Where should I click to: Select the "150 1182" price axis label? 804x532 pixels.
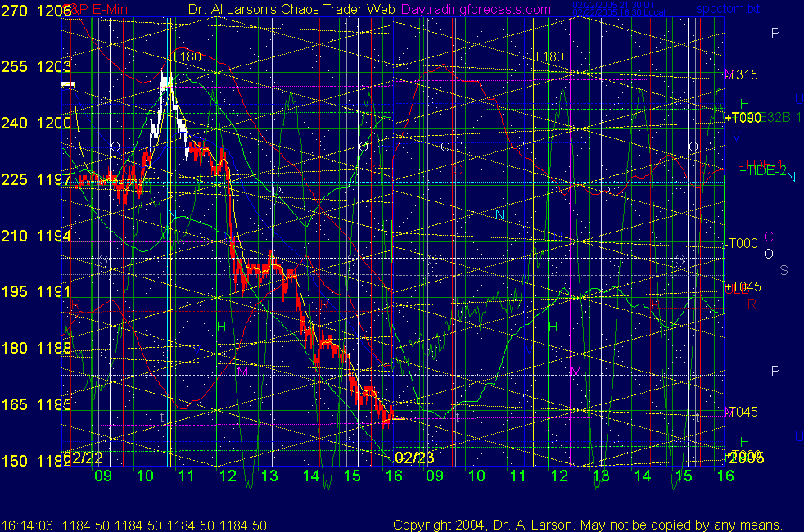[x=36, y=461]
